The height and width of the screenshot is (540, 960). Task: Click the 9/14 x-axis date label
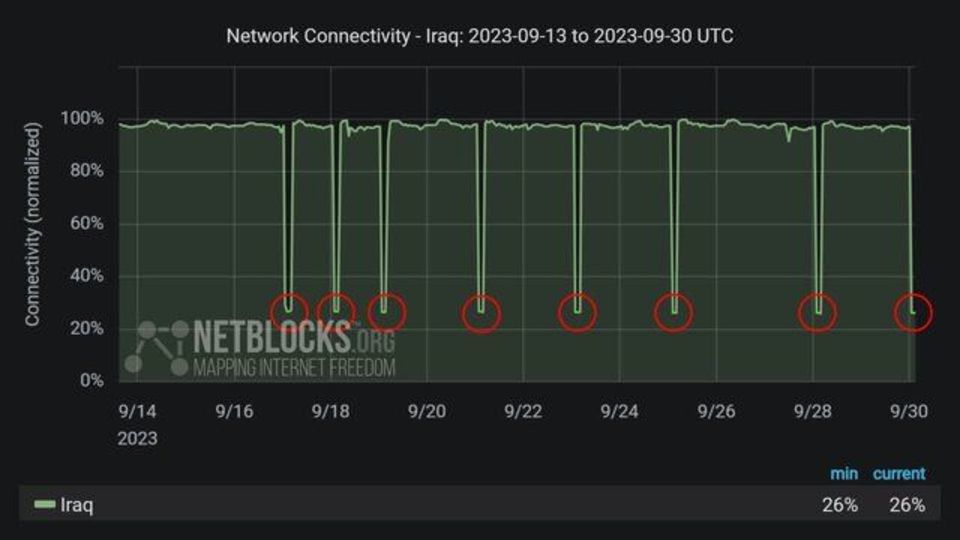tap(137, 411)
